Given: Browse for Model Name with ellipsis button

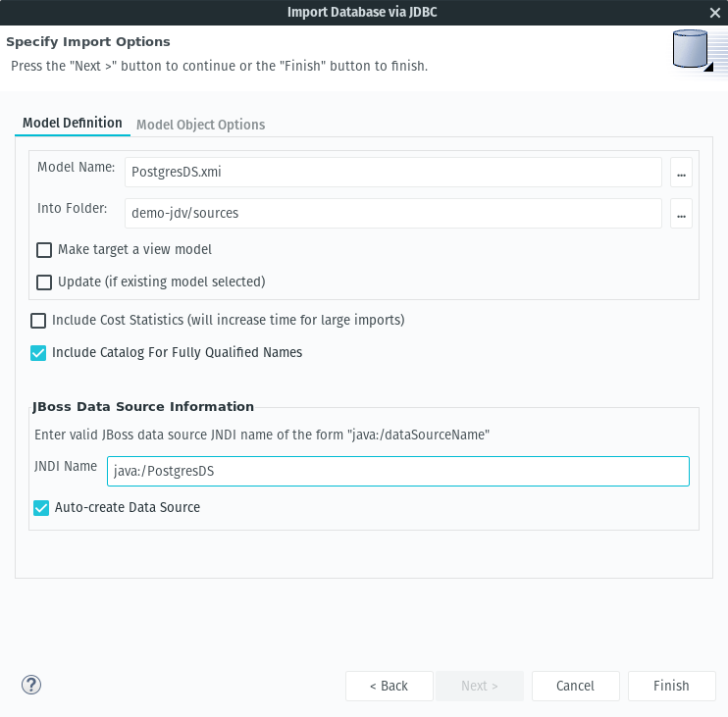Looking at the screenshot, I should pos(681,173).
